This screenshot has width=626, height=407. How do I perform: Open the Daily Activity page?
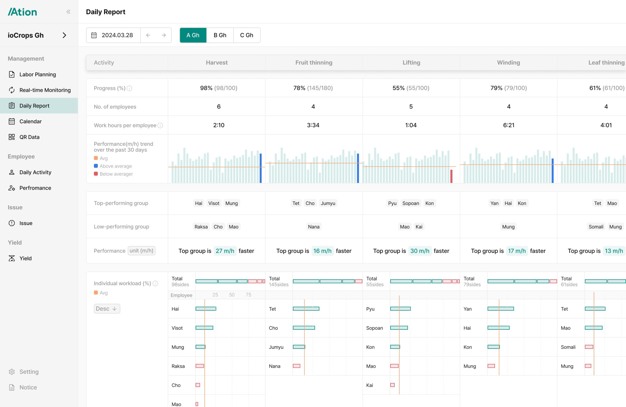(x=35, y=172)
